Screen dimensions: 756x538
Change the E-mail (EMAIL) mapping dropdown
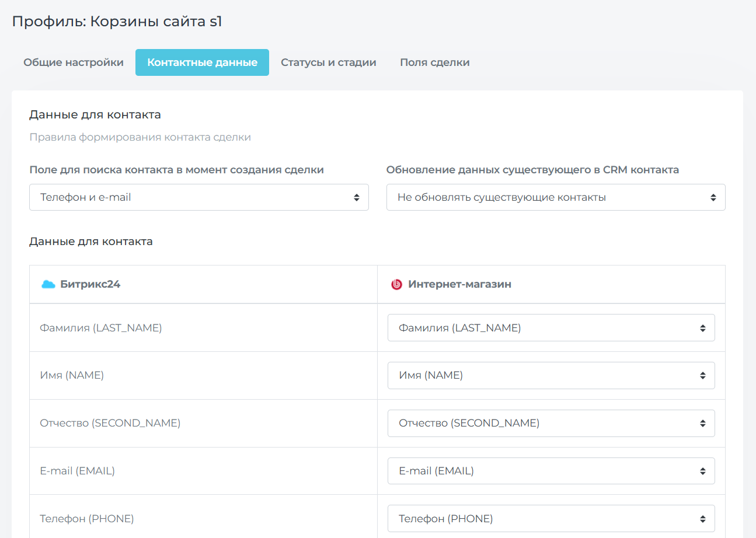[x=551, y=471]
